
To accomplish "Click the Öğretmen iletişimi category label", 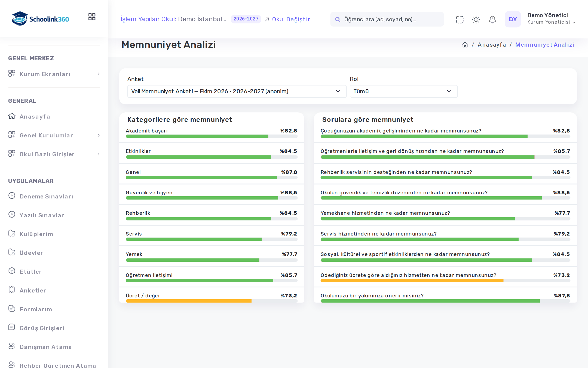I will 149,275.
